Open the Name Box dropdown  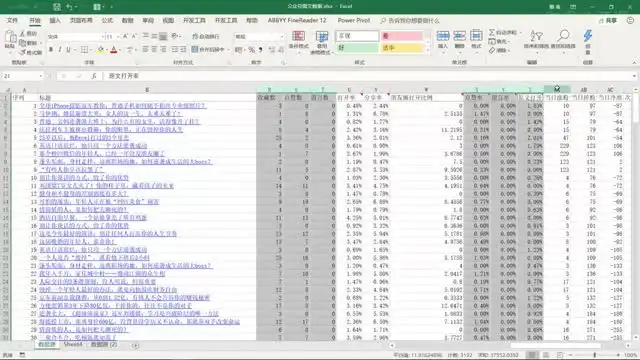coord(41,76)
